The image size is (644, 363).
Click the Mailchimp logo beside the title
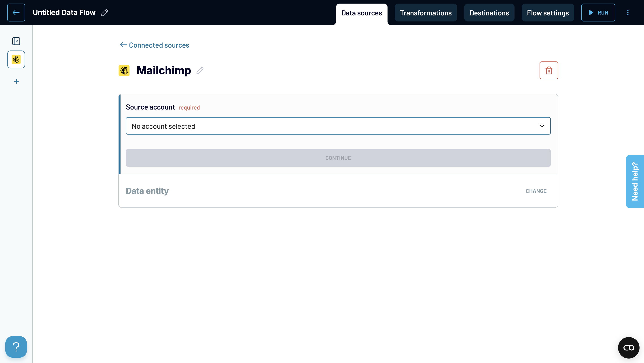(x=124, y=71)
